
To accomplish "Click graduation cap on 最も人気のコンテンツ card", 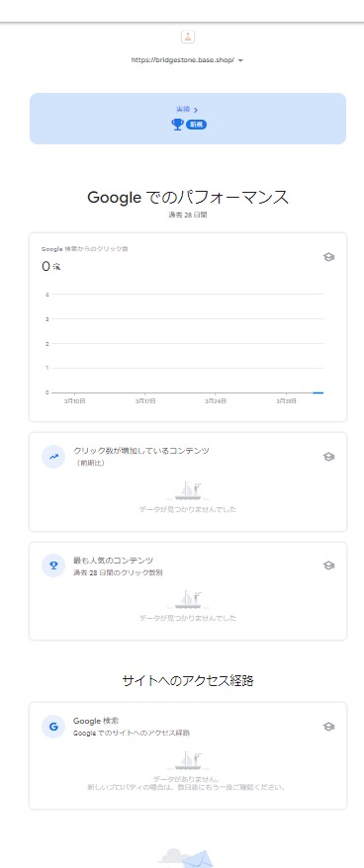I will 328,565.
